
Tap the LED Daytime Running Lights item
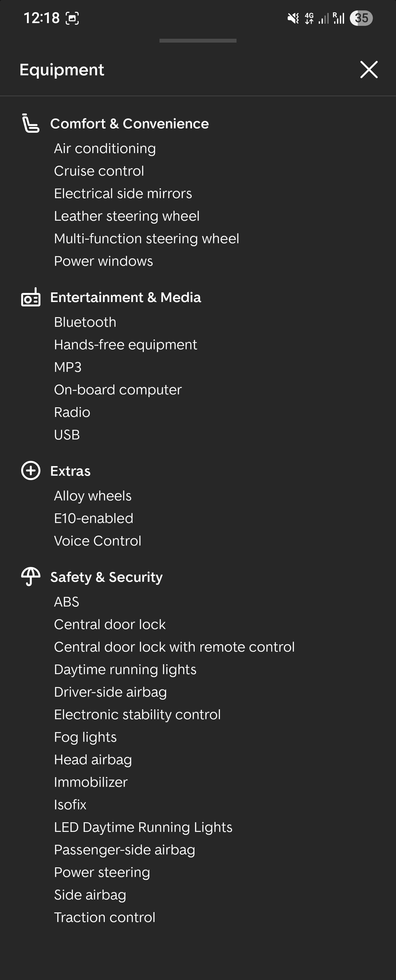tap(143, 827)
